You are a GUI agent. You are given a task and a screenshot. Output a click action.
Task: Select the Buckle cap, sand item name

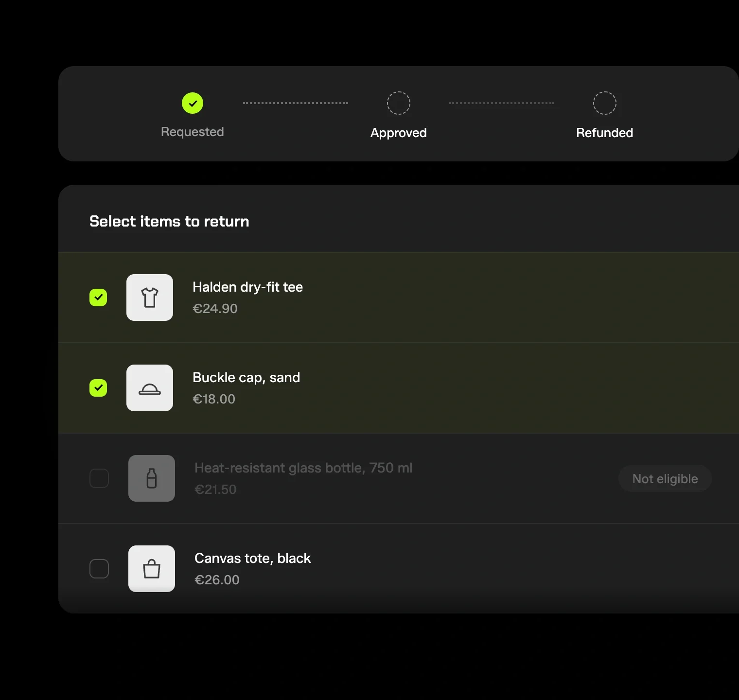[x=246, y=378]
